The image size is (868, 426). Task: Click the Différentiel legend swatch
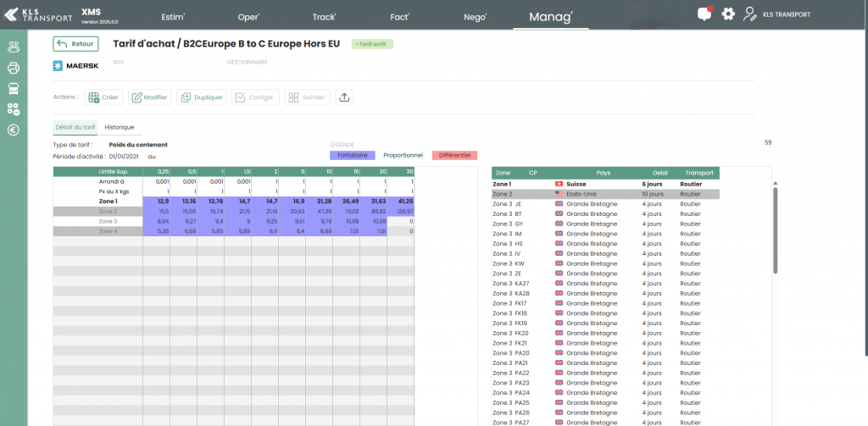pos(454,156)
